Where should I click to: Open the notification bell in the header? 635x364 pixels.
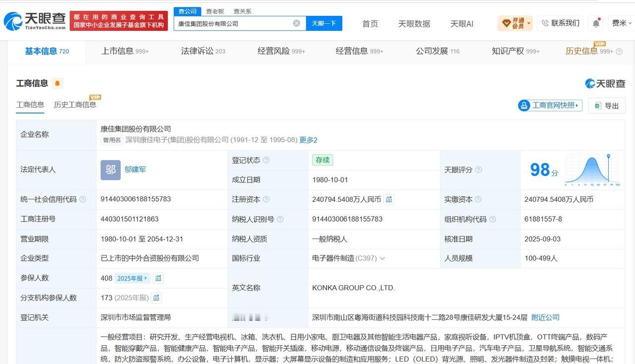click(x=596, y=23)
